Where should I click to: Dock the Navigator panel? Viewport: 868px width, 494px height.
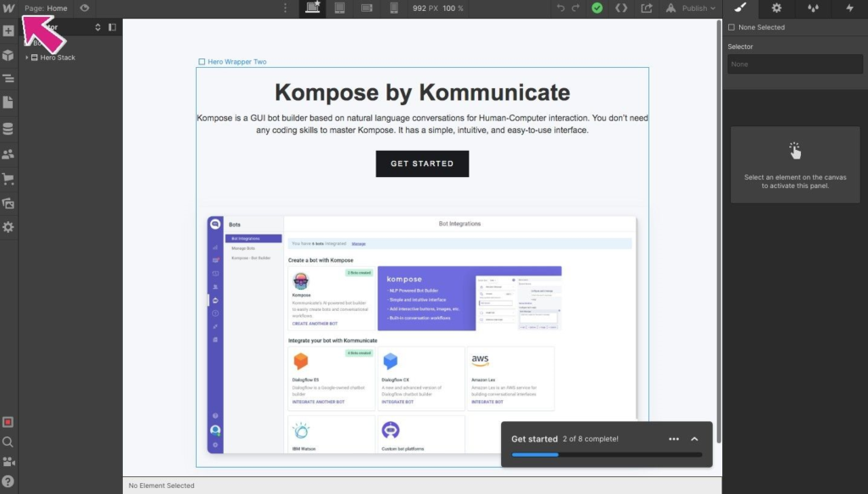pyautogui.click(x=113, y=27)
